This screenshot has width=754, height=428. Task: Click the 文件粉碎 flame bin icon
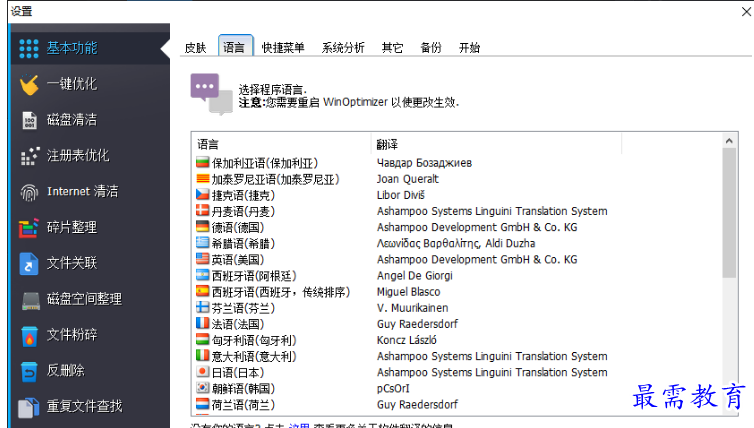(x=29, y=336)
